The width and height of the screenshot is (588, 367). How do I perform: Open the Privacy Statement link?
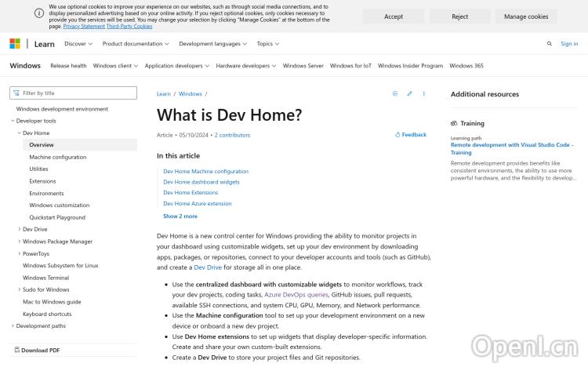[84, 26]
